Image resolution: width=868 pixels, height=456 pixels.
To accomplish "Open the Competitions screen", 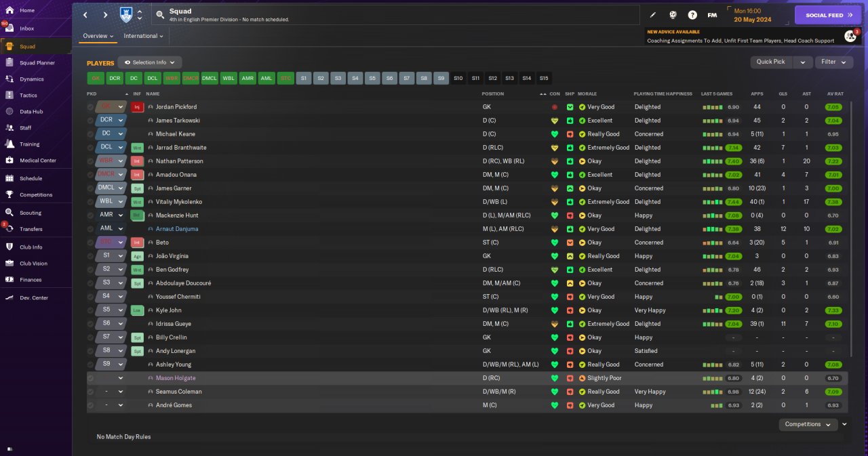I will (x=36, y=194).
